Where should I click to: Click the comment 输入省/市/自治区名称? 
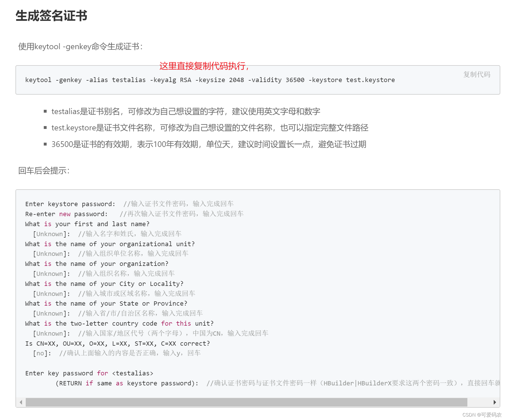point(140,313)
